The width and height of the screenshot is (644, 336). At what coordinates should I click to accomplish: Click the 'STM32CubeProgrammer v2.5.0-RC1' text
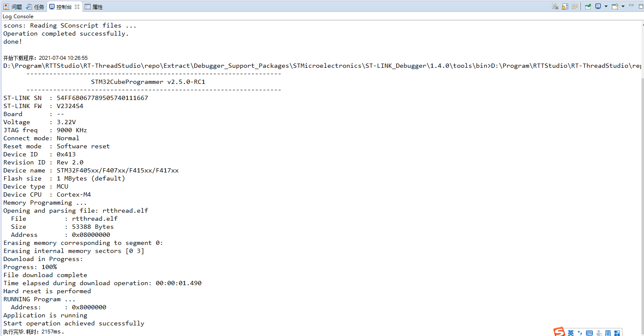click(148, 82)
